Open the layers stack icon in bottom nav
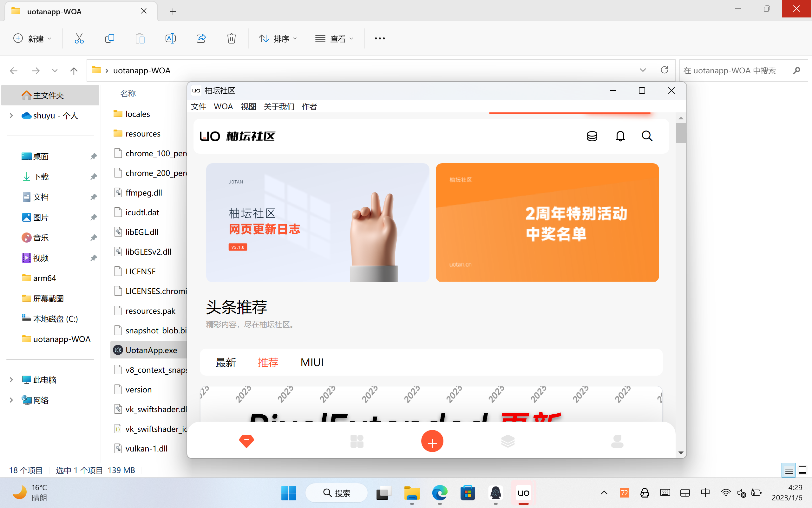Screen dimensions: 812x508 [x=508, y=441]
